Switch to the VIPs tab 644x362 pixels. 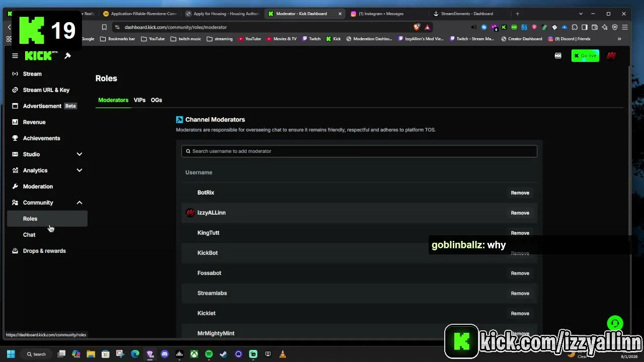tap(139, 100)
